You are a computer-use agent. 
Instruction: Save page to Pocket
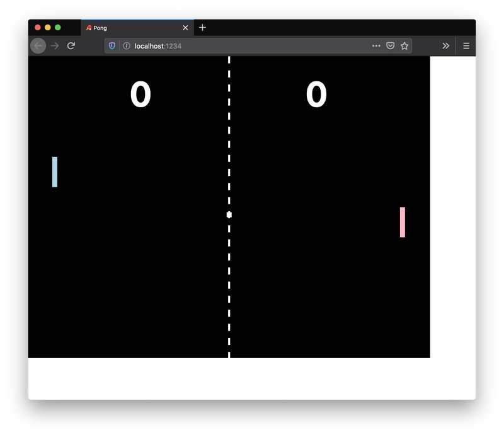tap(391, 46)
